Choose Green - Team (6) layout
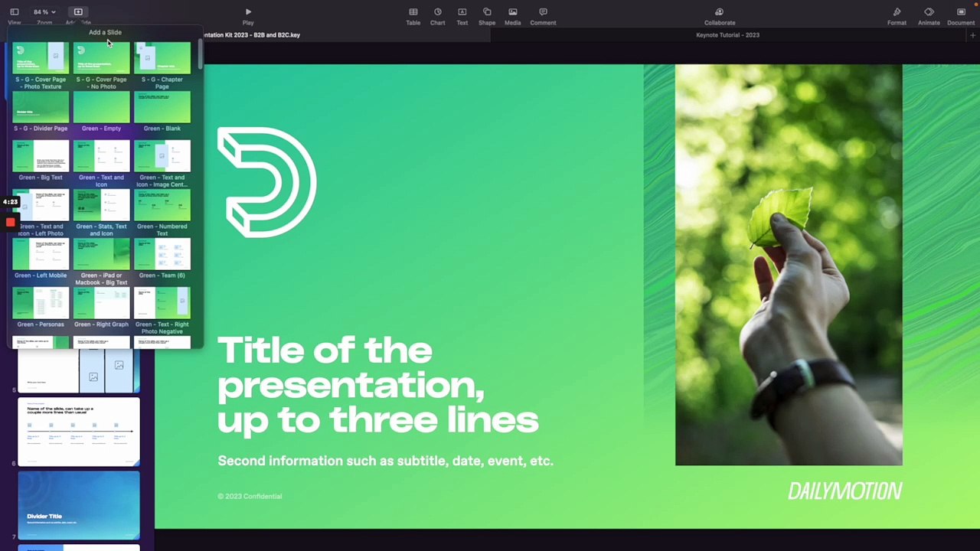Viewport: 980px width, 551px height. click(162, 254)
